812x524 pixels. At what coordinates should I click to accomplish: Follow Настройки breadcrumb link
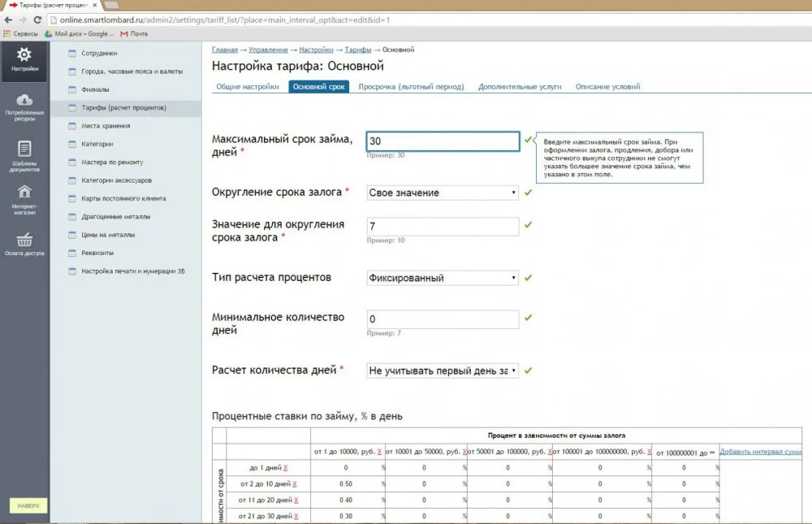(x=317, y=50)
